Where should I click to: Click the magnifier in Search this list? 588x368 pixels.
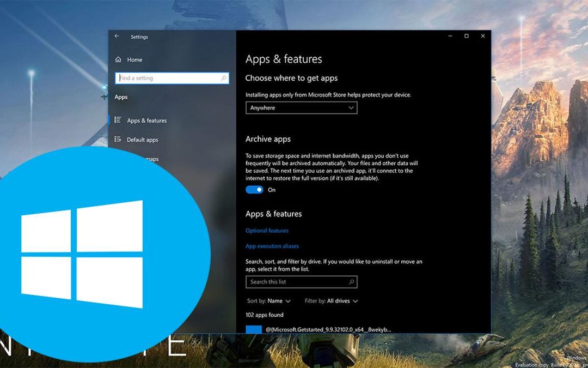point(351,282)
